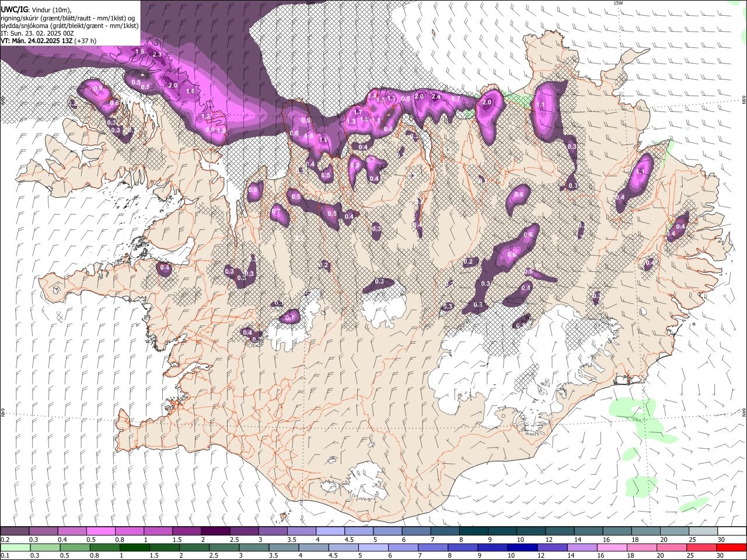Click the red rain swatch between 25 and 30
The height and width of the screenshot is (560, 747).
[x=702, y=547]
